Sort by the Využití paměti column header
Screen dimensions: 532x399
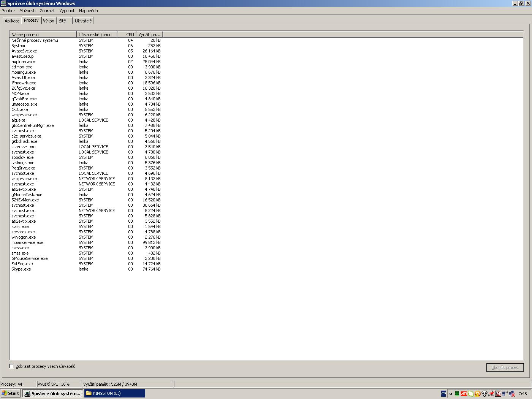point(150,35)
